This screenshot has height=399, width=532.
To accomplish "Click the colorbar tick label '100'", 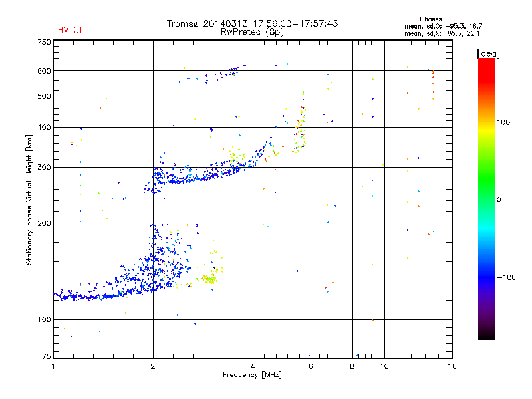I will (503, 122).
